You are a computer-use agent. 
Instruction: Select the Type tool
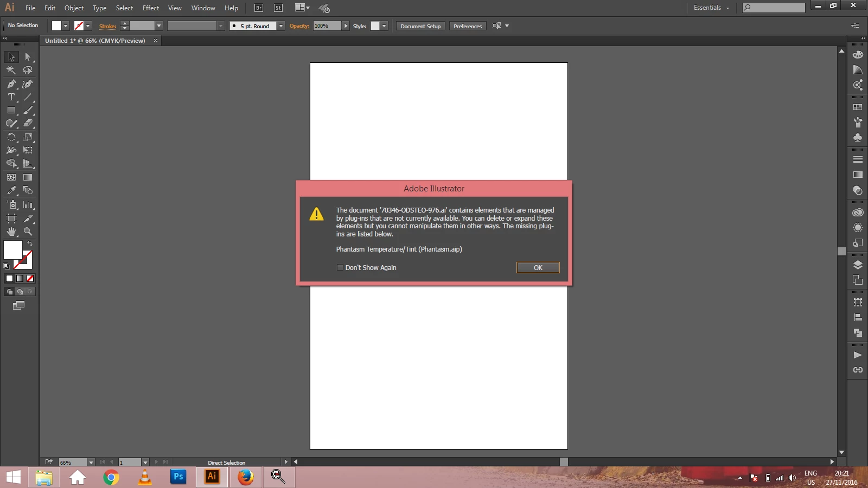pyautogui.click(x=11, y=97)
